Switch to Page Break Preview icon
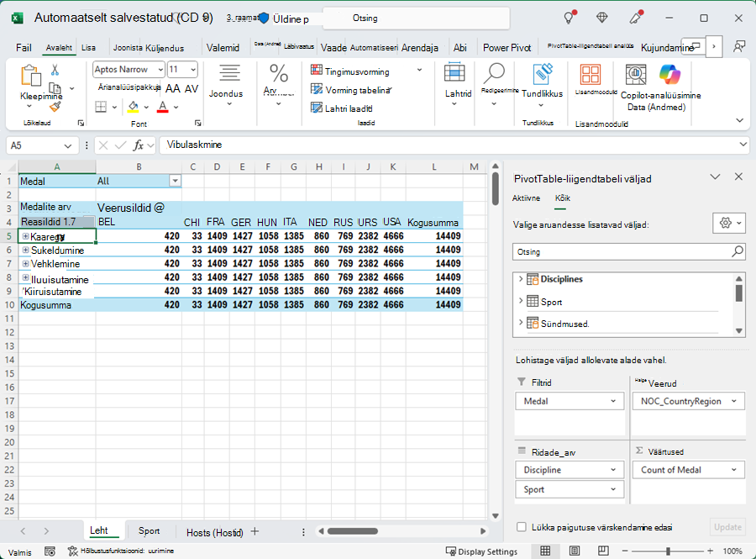Viewport: 756px width, 559px height. click(603, 551)
